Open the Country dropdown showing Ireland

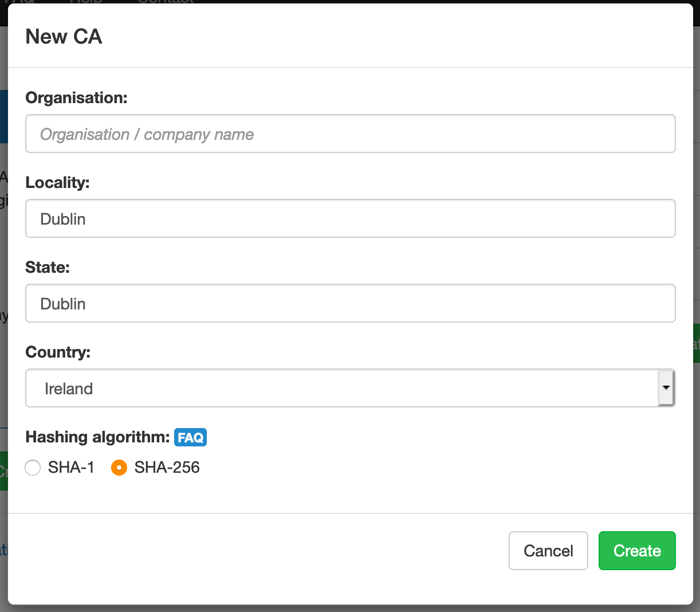tap(351, 388)
